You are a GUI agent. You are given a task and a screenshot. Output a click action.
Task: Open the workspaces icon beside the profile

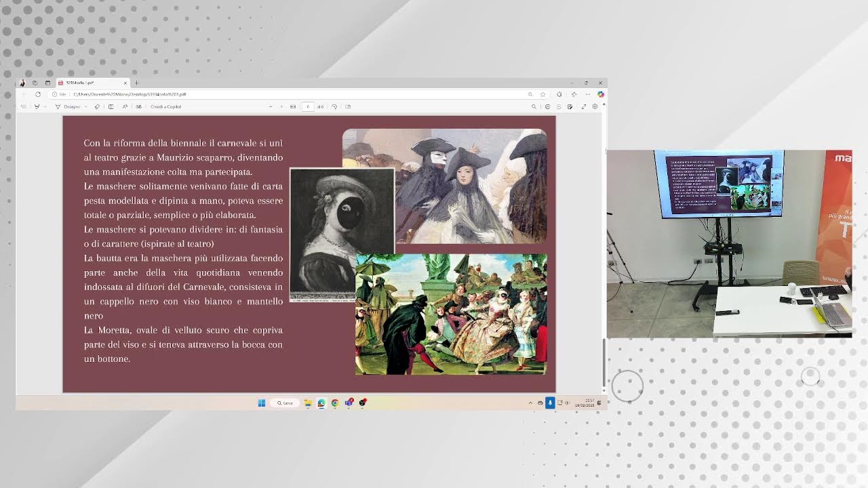35,83
